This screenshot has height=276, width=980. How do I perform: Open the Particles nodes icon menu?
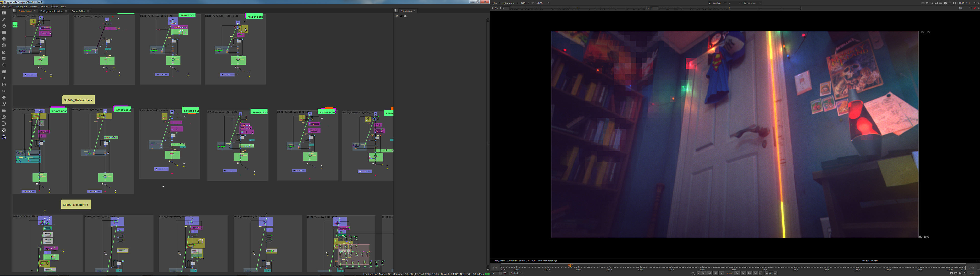tap(4, 78)
